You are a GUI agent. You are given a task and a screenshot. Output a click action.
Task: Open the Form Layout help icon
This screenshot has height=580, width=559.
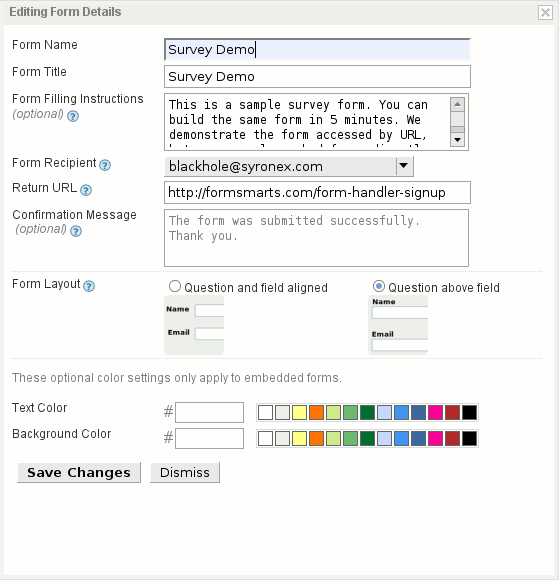tap(89, 286)
